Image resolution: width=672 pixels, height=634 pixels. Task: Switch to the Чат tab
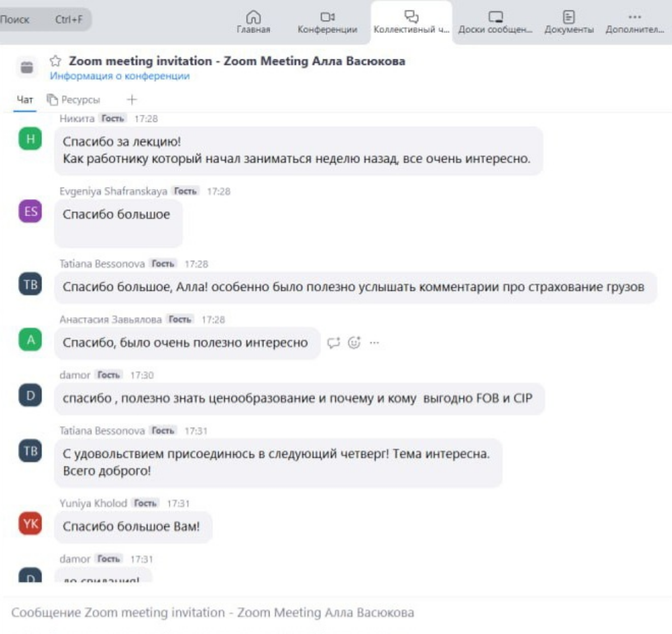[x=25, y=100]
